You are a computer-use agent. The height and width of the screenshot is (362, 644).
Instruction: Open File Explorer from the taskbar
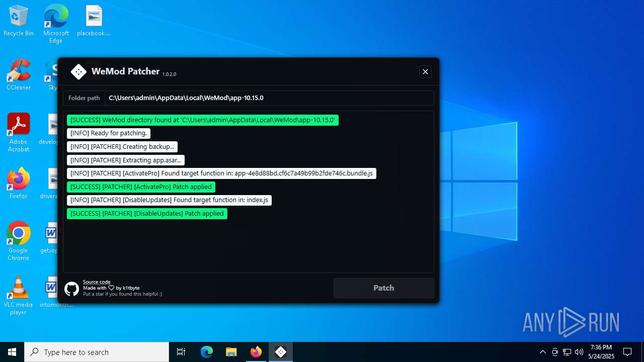click(231, 352)
